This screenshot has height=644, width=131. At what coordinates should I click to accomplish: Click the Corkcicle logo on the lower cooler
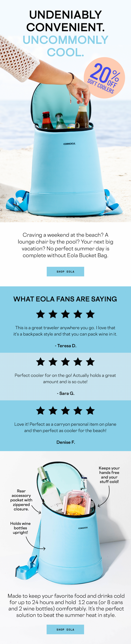tap(83, 528)
